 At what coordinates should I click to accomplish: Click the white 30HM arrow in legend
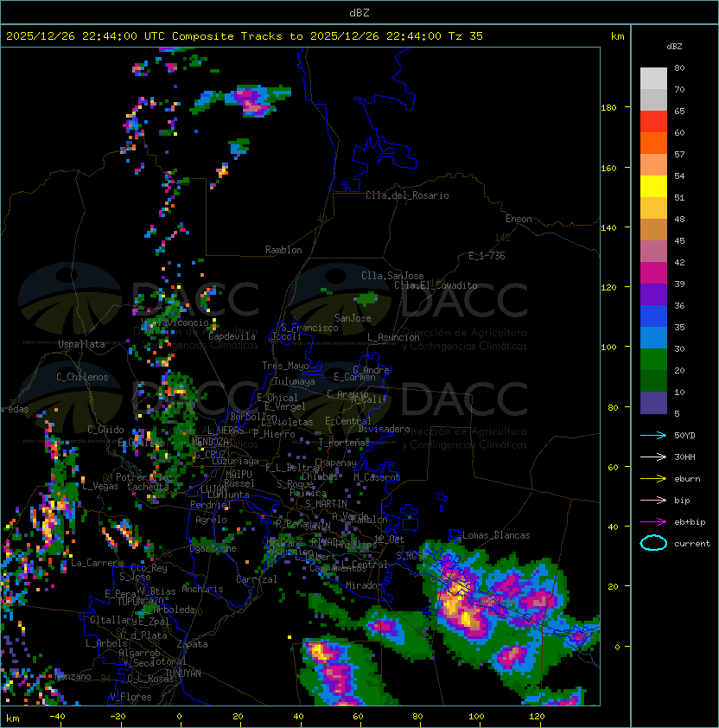(x=653, y=457)
